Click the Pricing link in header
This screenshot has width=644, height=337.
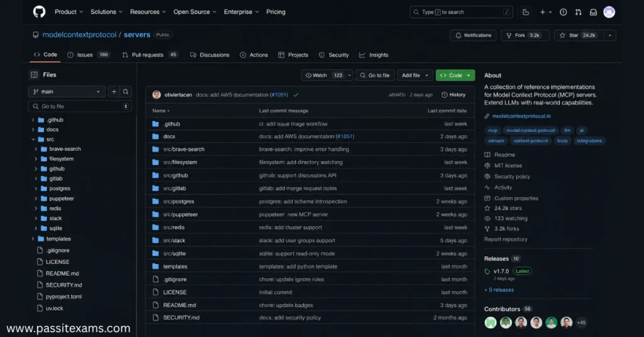tap(275, 12)
